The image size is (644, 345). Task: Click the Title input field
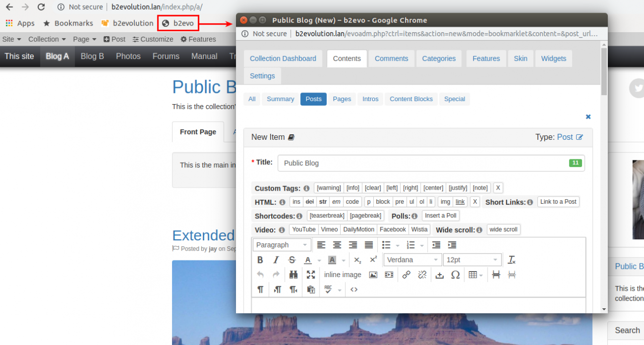431,163
